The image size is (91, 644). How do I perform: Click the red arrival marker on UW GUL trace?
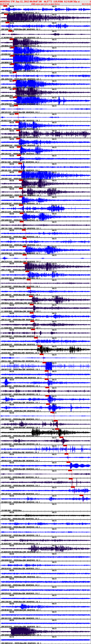[x=20, y=172]
